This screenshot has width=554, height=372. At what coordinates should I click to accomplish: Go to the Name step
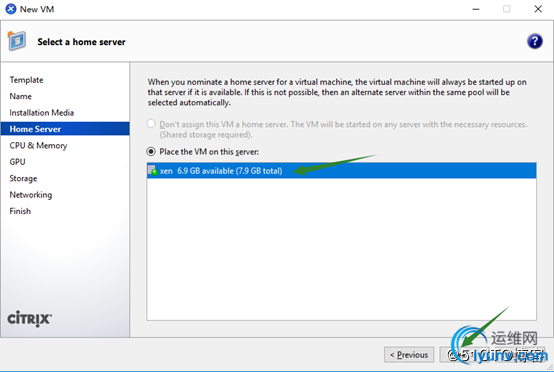point(20,96)
